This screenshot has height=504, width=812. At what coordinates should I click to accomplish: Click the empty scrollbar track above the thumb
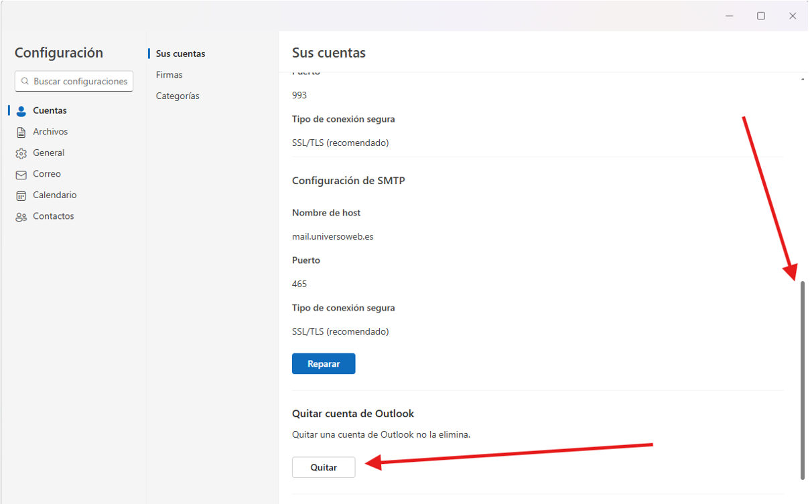[x=803, y=181]
